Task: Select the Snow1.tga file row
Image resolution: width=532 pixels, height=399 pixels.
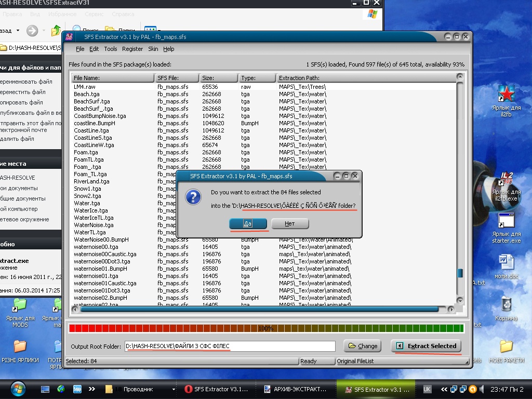Action: pyautogui.click(x=124, y=189)
